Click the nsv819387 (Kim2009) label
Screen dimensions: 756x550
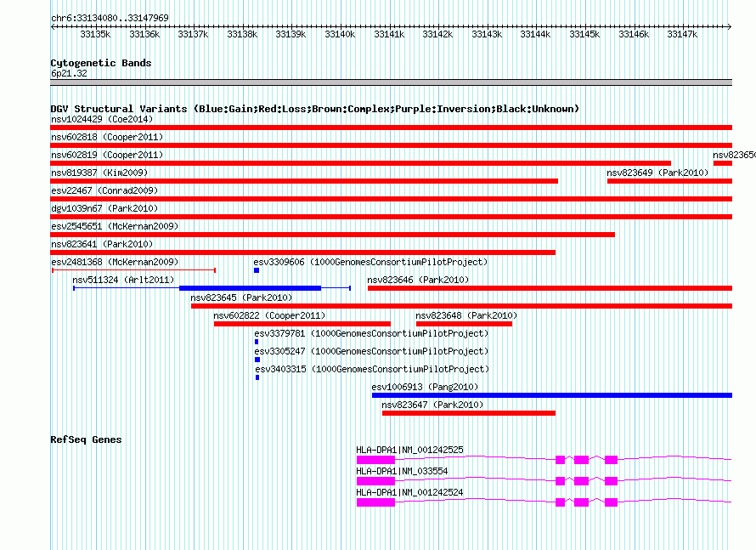click(99, 173)
